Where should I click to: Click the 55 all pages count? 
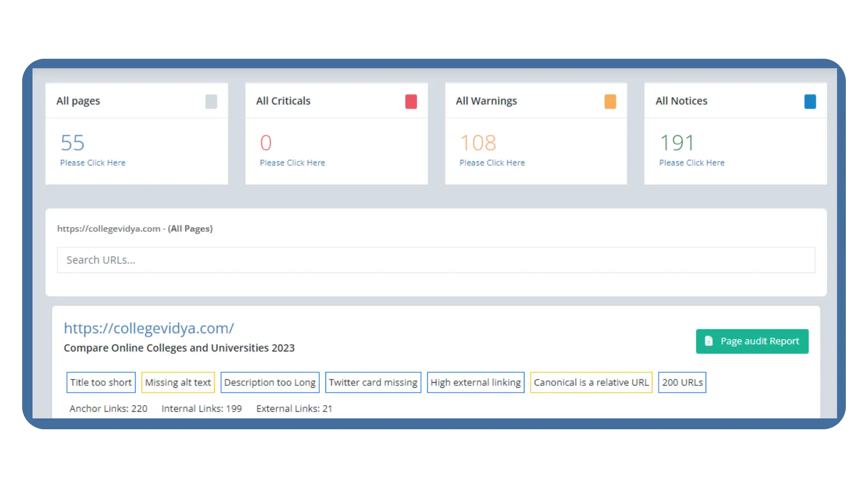73,143
